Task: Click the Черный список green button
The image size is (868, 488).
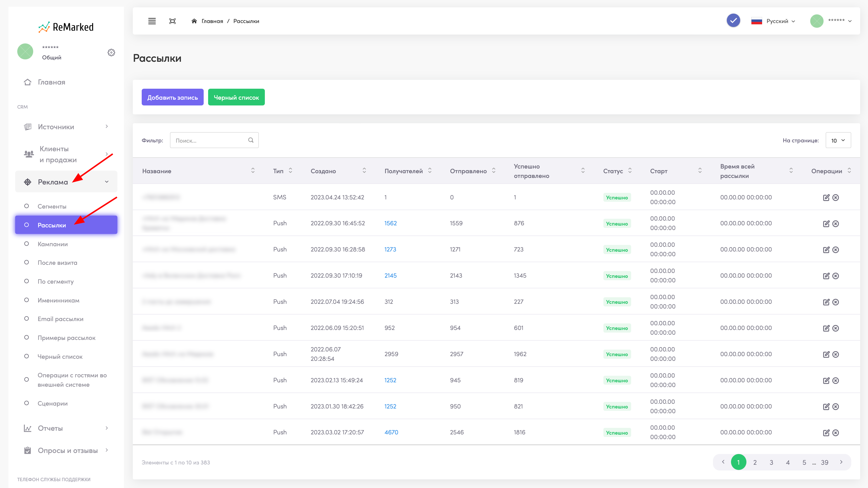Action: (x=236, y=97)
